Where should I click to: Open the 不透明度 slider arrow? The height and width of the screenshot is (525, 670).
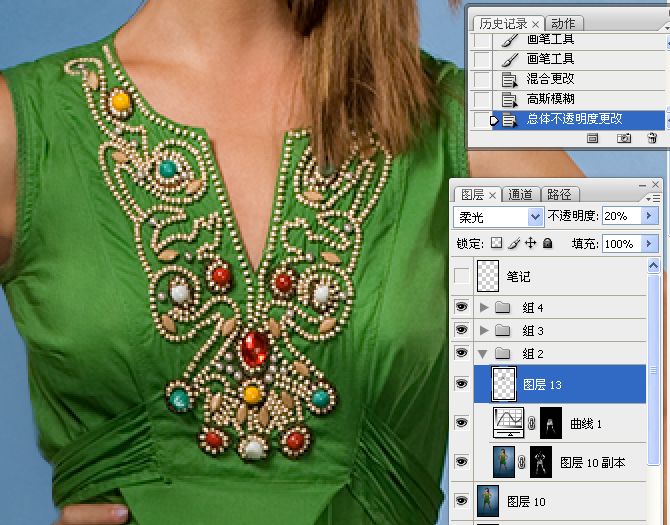tap(649, 216)
